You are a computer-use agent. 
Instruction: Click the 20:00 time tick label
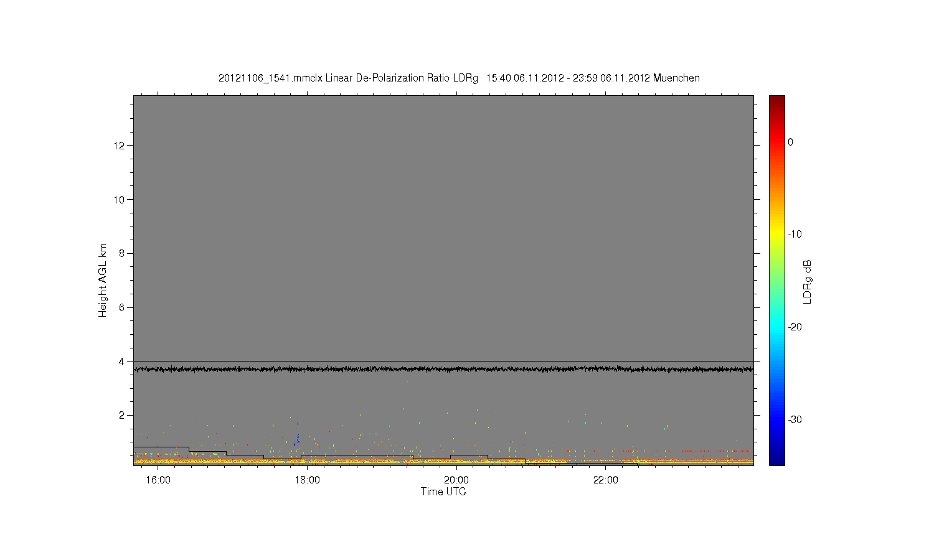[x=456, y=480]
